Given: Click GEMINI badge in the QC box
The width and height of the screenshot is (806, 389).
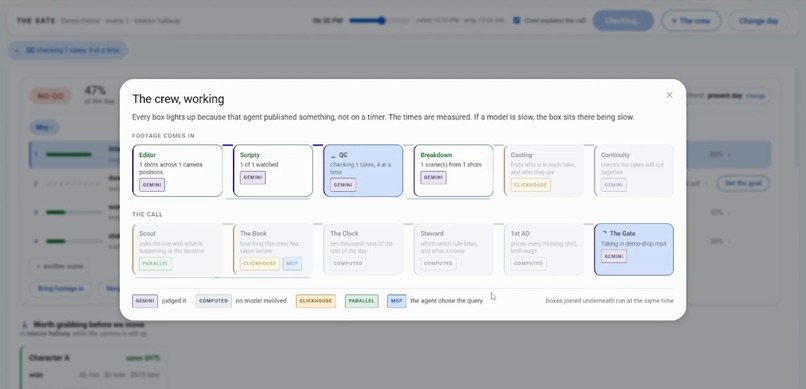Looking at the screenshot, I should (x=343, y=185).
